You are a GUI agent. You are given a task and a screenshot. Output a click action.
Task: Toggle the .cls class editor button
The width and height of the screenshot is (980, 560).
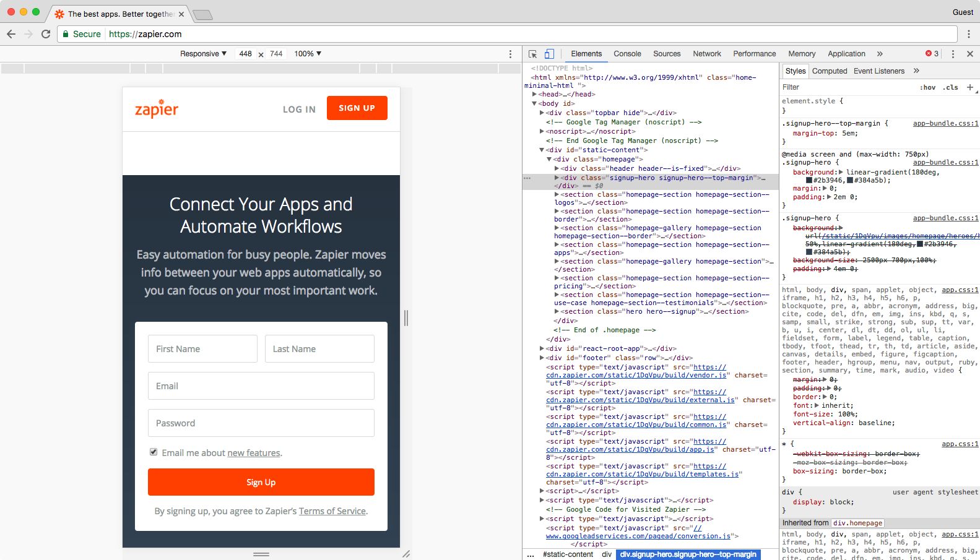point(950,87)
